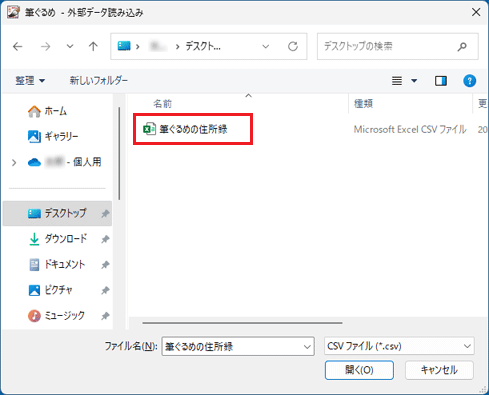Click the file list horizontal scrollbar

pyautogui.click(x=242, y=323)
